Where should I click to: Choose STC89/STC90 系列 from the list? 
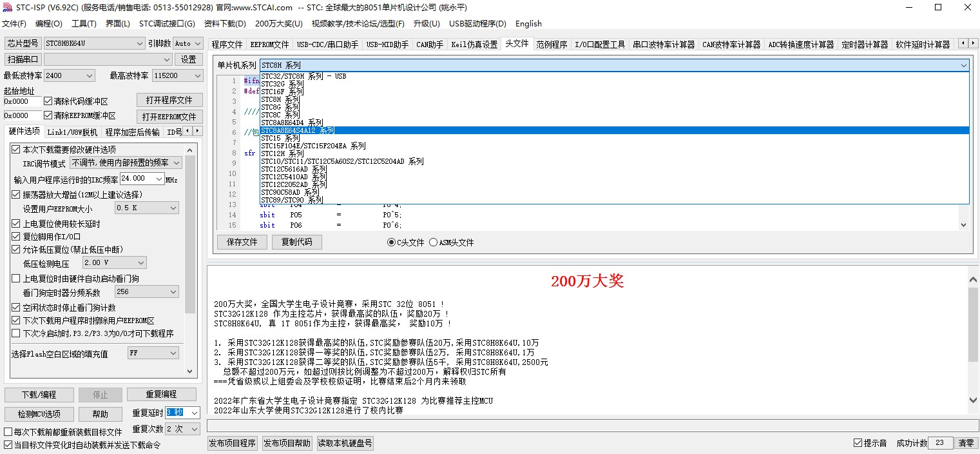pyautogui.click(x=614, y=200)
